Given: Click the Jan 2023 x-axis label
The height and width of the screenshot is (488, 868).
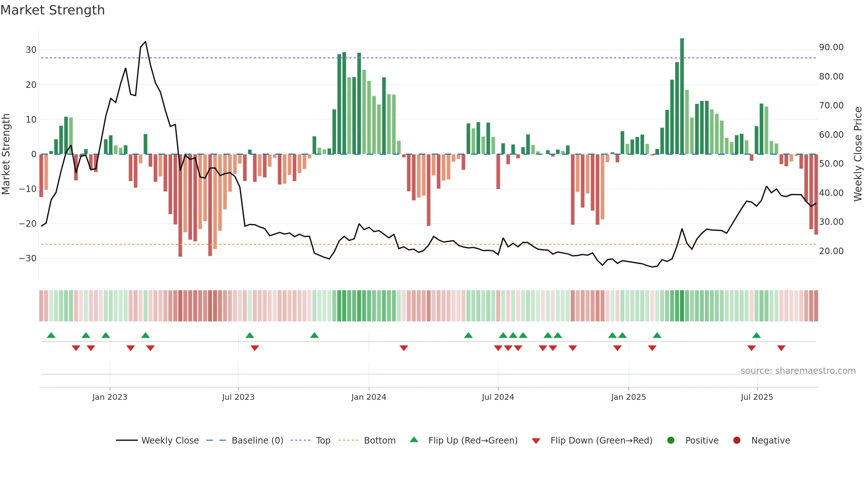Looking at the screenshot, I should tap(110, 397).
